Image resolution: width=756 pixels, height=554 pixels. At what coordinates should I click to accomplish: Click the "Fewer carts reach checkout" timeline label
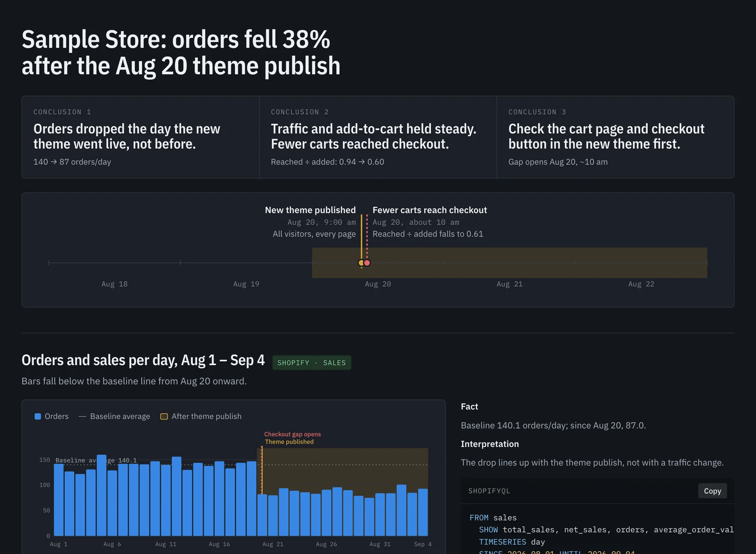point(430,210)
